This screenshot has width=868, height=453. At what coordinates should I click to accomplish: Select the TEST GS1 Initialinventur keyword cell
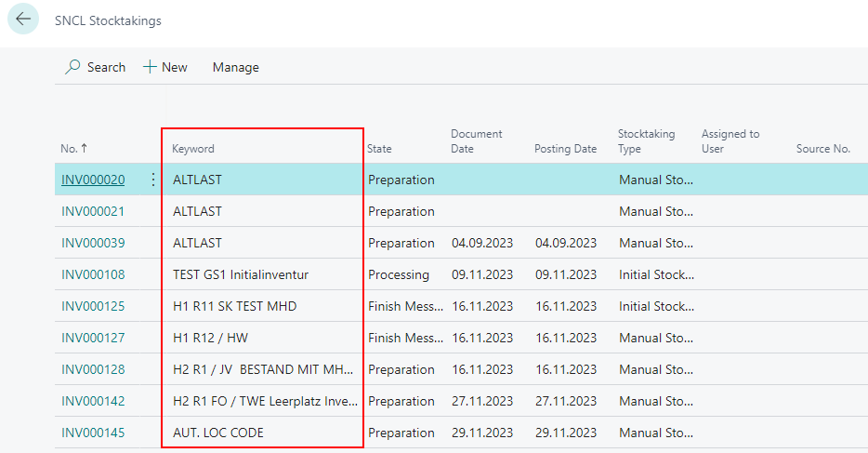coord(240,274)
